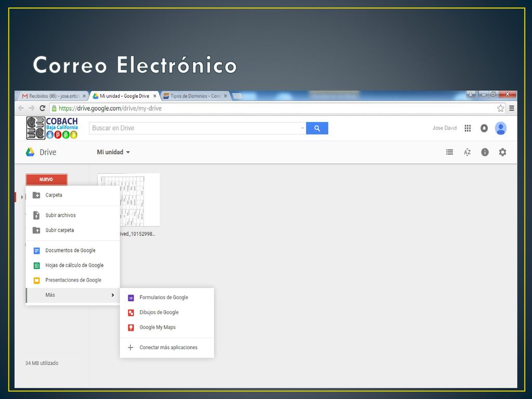Choose Conectar más aplicaciones
Viewport: 532px width, 399px height.
coord(167,348)
